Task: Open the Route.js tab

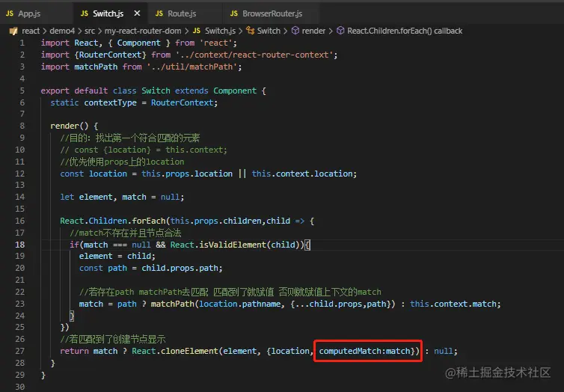Action: (182, 13)
